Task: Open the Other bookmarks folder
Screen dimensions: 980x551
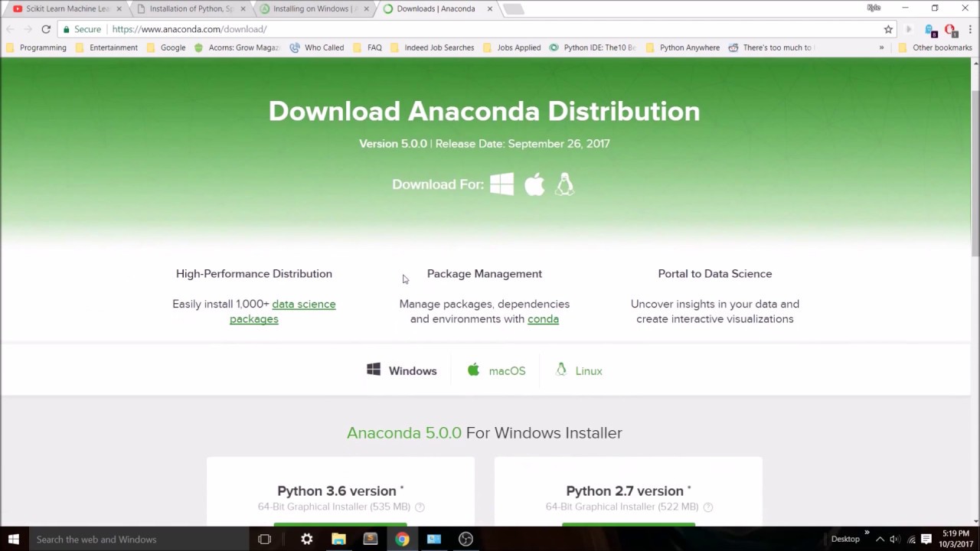Action: click(935, 47)
